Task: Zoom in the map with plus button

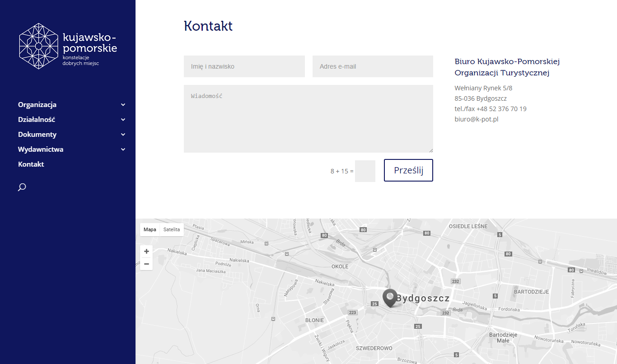Action: click(x=146, y=251)
